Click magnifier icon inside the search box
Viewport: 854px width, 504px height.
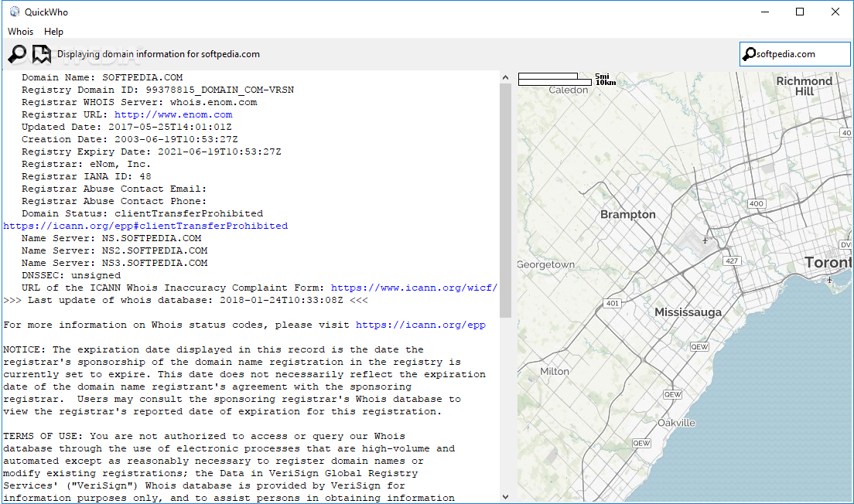(x=750, y=54)
